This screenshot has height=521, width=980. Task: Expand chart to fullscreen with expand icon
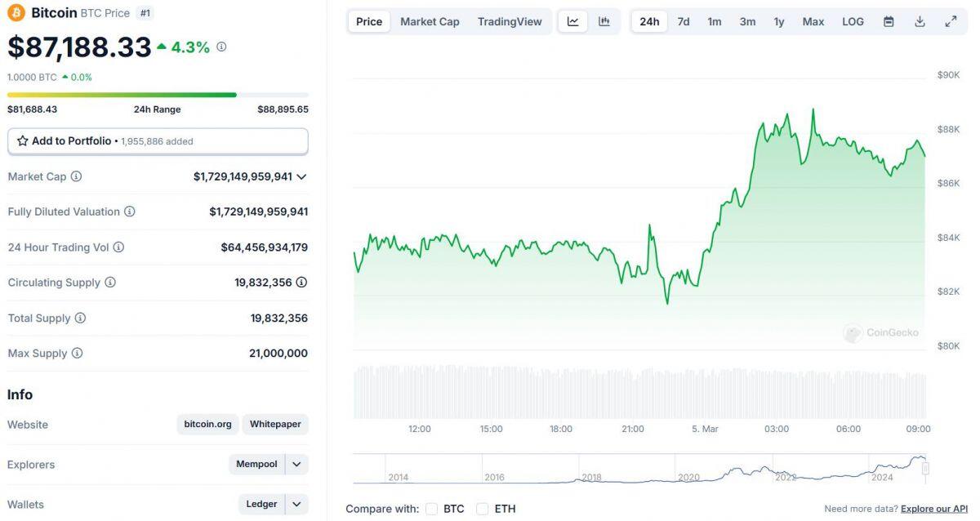coord(950,21)
